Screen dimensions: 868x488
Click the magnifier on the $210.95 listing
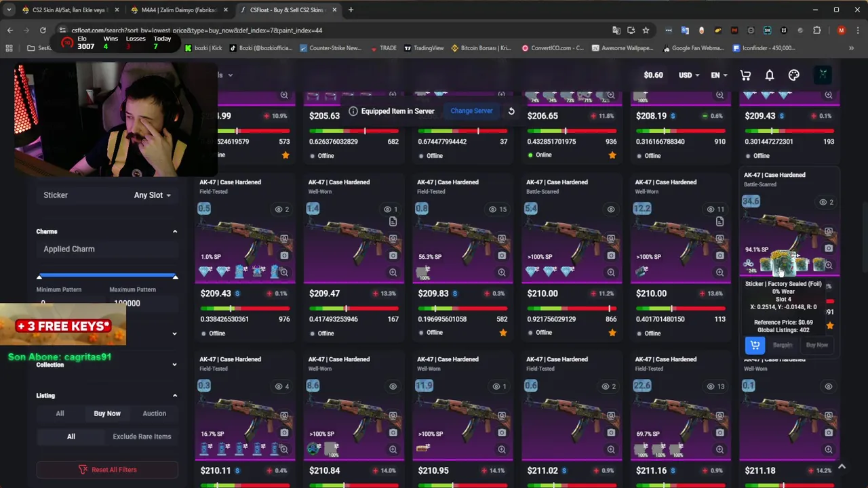pyautogui.click(x=502, y=449)
